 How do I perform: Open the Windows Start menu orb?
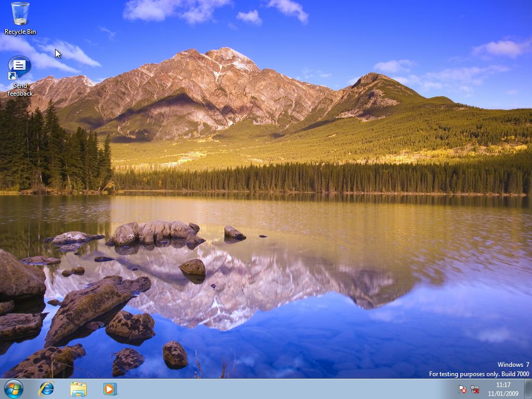14,389
